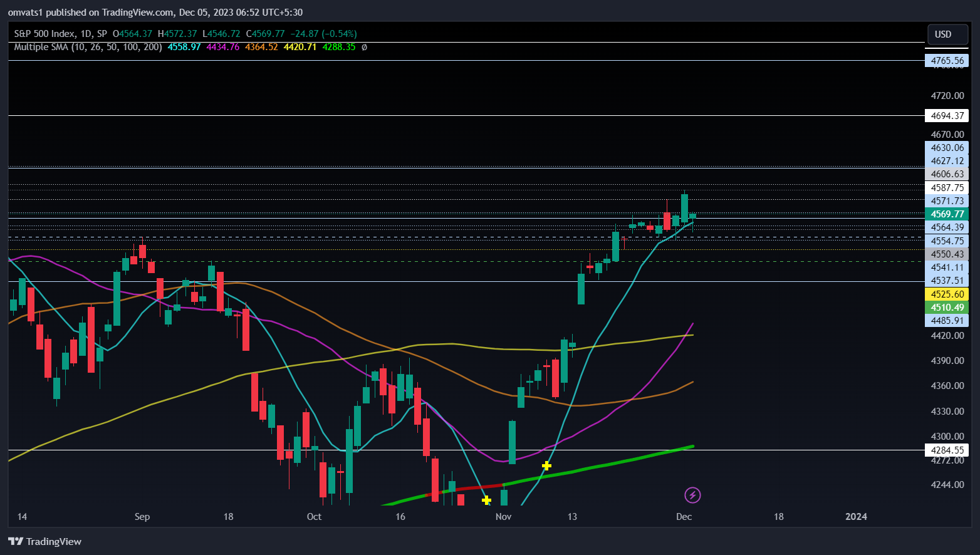
Task: Click the Multiple SMA indicator legend name
Action: 88,47
